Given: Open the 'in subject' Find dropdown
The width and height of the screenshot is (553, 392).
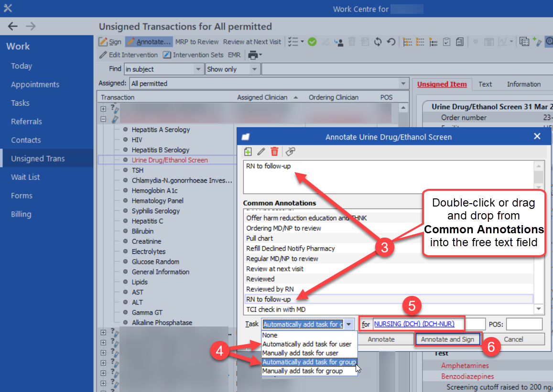Looking at the screenshot, I should point(198,69).
